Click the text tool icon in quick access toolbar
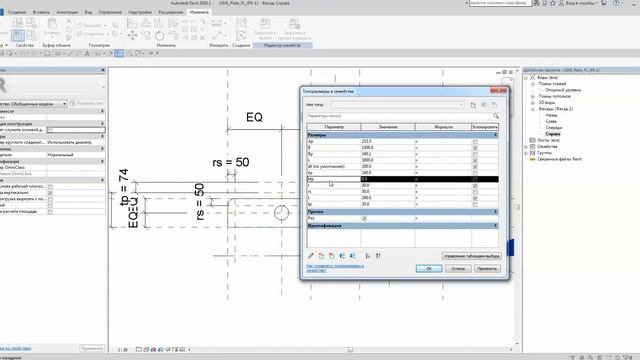 pos(87,53)
